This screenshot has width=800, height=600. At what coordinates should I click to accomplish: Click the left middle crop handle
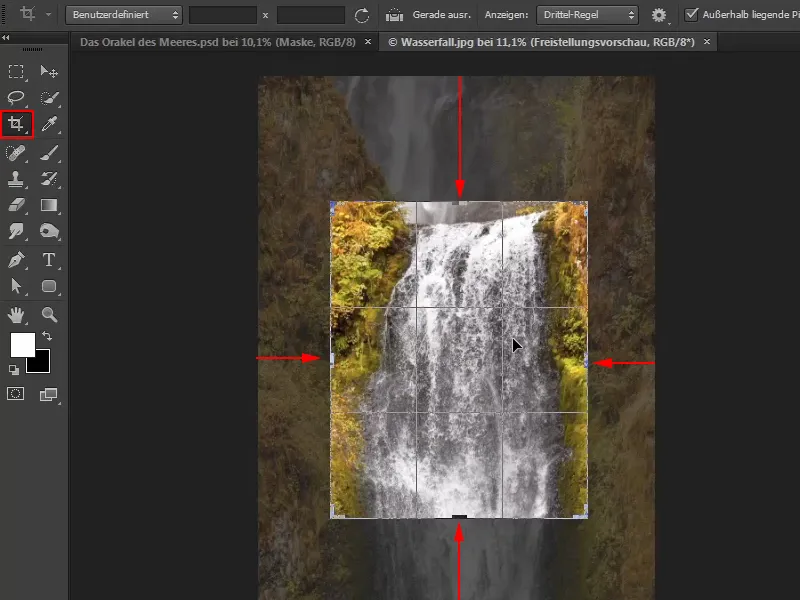click(332, 359)
